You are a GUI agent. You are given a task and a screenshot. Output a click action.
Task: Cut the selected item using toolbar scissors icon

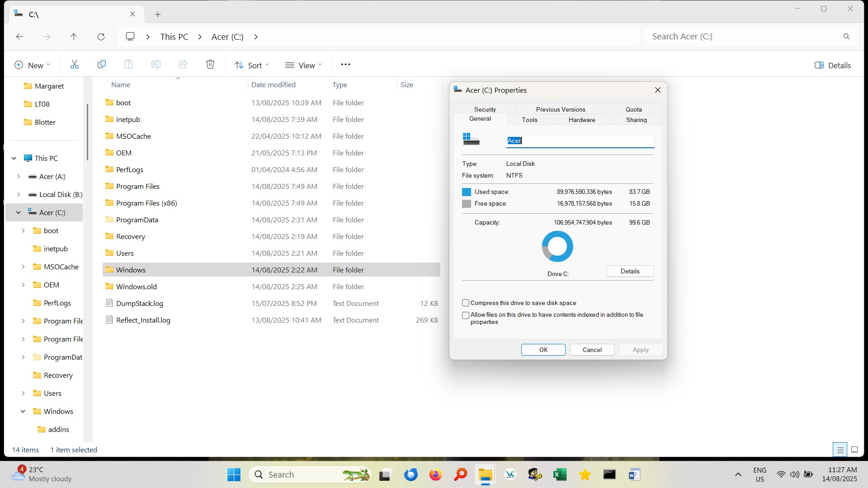click(74, 64)
